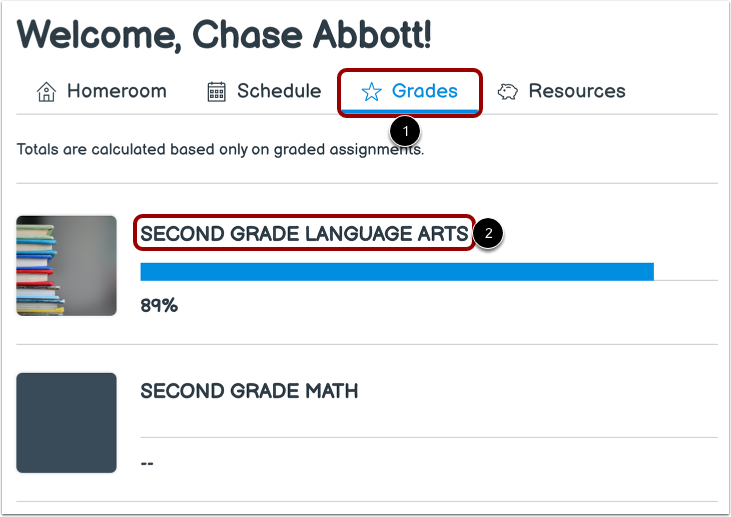731x517 pixels.
Task: Click the numbered callout marker 2
Action: click(488, 234)
